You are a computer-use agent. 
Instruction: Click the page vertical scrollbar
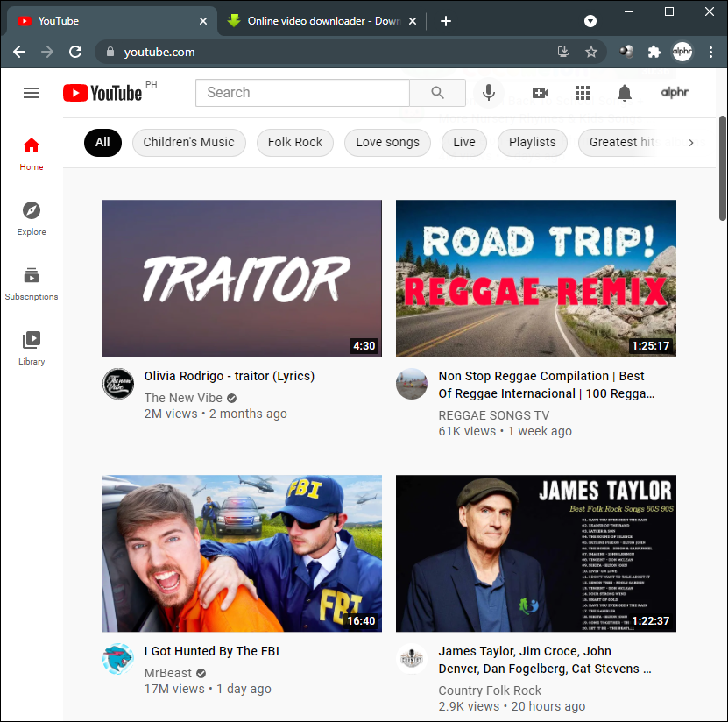722,168
